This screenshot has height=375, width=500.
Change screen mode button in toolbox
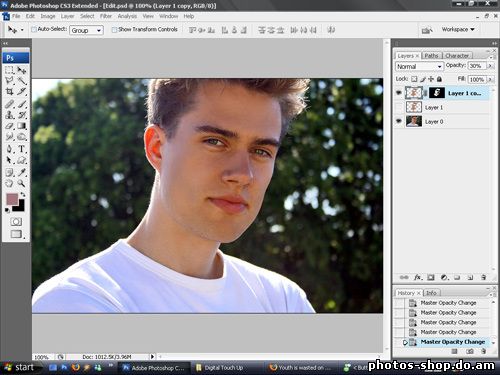(16, 234)
